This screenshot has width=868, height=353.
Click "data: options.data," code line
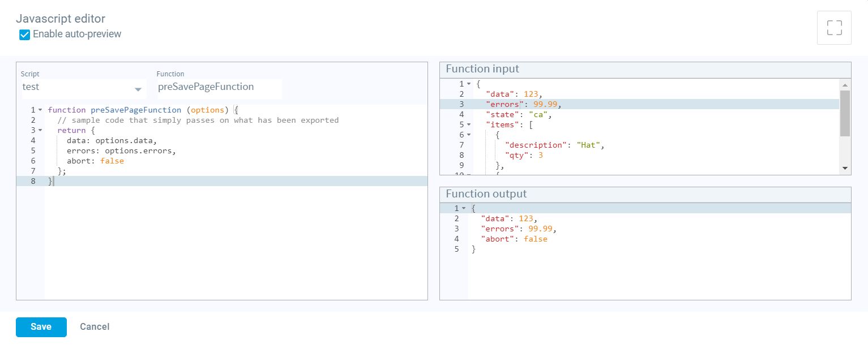[x=111, y=140]
